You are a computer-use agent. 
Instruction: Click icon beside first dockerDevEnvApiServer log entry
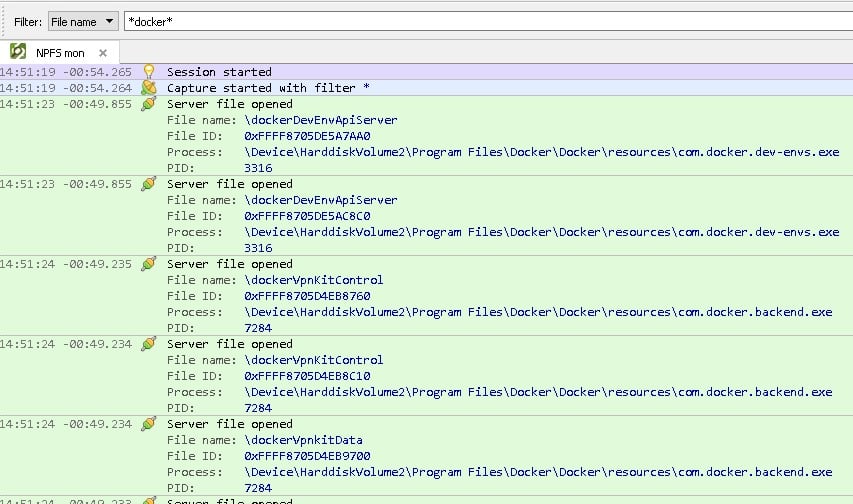click(x=149, y=104)
